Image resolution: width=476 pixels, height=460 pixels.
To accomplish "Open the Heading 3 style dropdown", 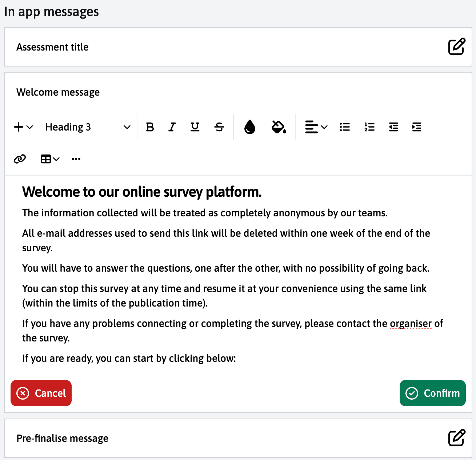I will point(87,127).
